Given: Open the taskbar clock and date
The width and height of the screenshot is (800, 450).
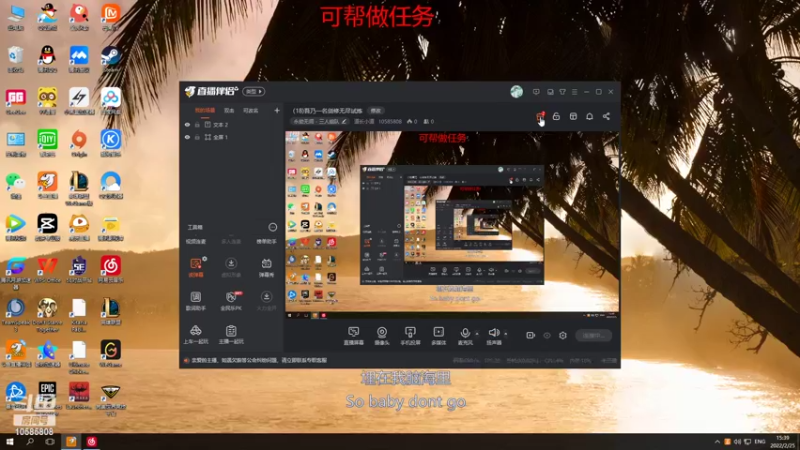Looking at the screenshot, I should point(782,441).
